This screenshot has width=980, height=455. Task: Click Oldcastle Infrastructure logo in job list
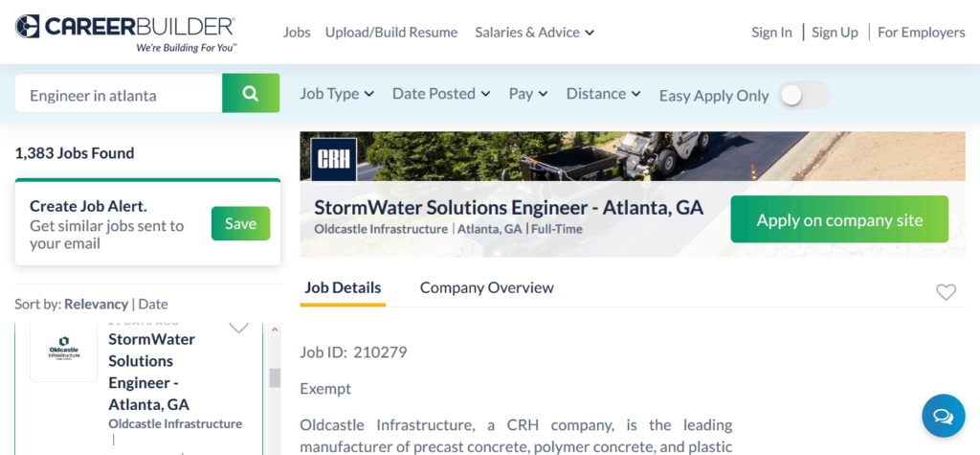click(x=64, y=349)
